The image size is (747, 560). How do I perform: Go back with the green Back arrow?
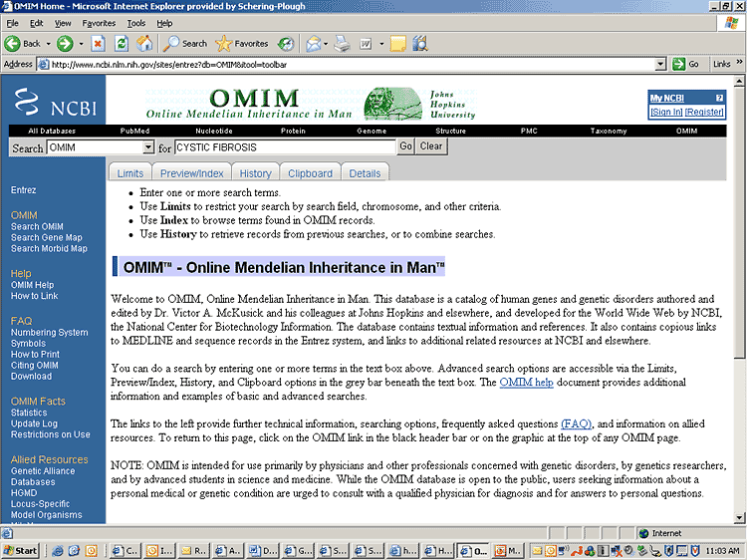click(x=22, y=44)
